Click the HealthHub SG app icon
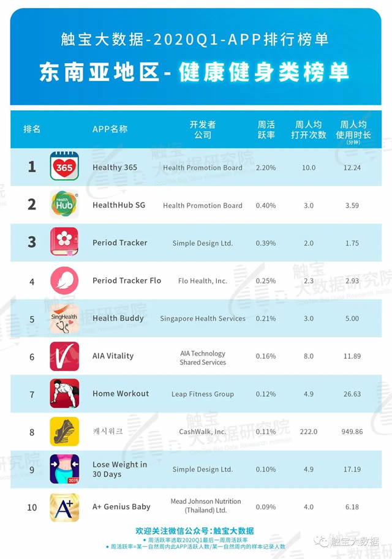 [x=64, y=205]
